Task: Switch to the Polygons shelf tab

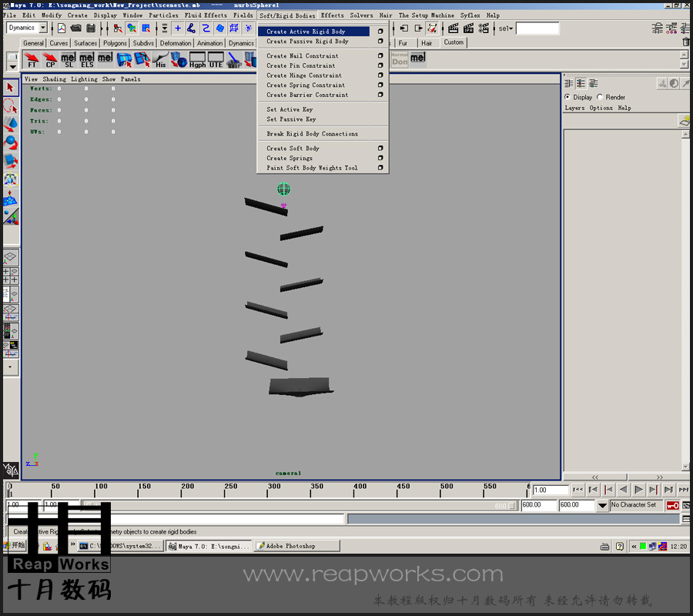Action: tap(115, 43)
